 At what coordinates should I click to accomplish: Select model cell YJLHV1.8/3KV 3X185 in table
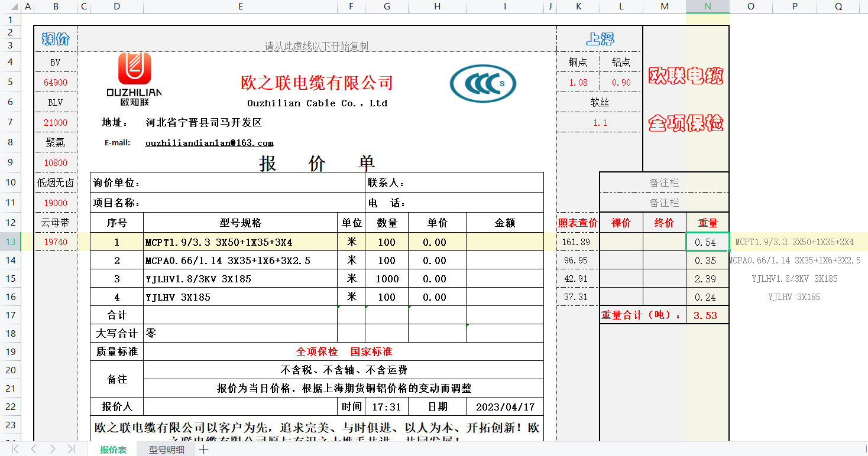(x=240, y=279)
